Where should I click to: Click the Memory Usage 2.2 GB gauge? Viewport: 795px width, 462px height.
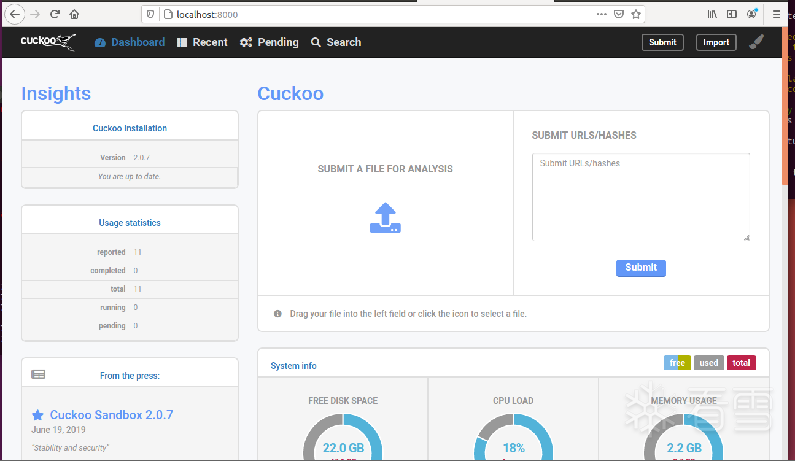[683, 437]
